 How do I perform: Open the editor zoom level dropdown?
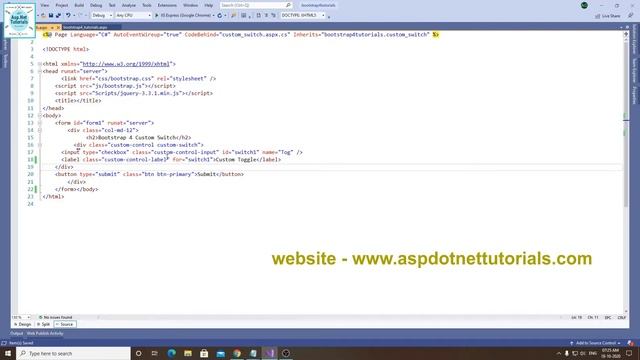(21, 317)
